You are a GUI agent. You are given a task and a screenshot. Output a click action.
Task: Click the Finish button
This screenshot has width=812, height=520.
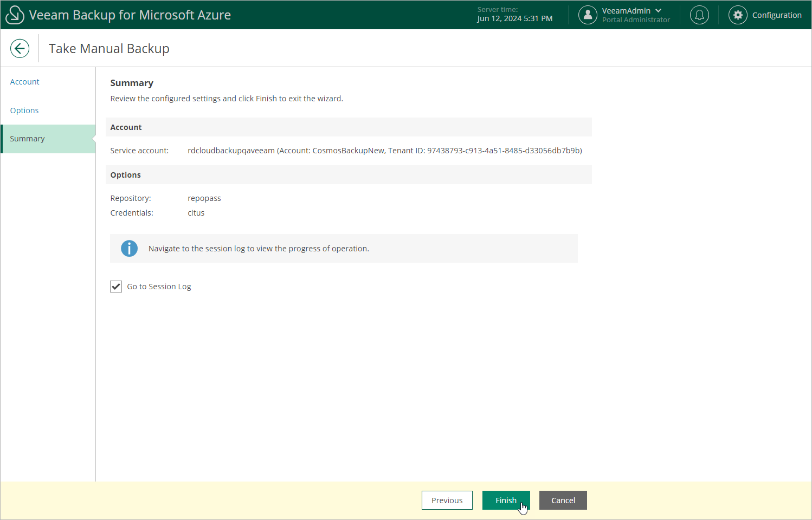tap(506, 500)
